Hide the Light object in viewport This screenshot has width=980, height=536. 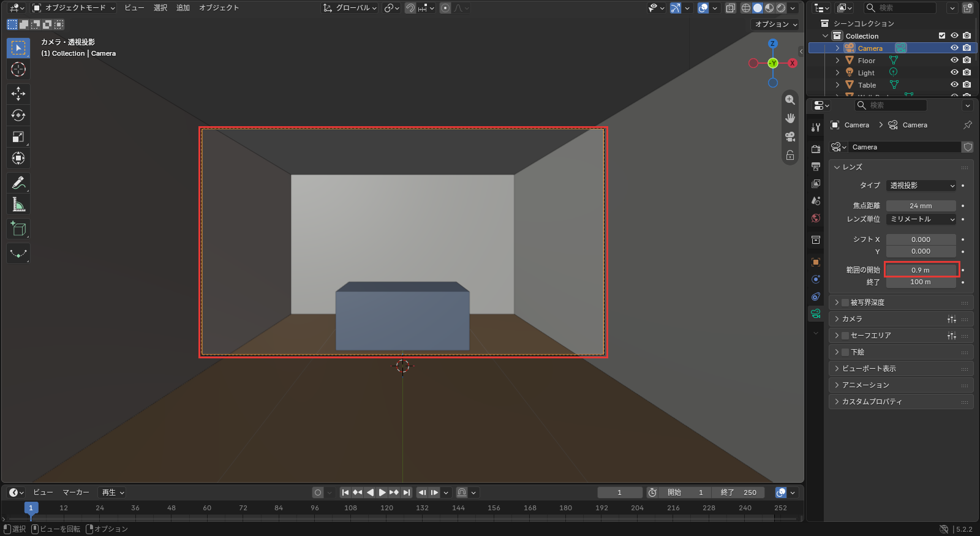pos(954,72)
